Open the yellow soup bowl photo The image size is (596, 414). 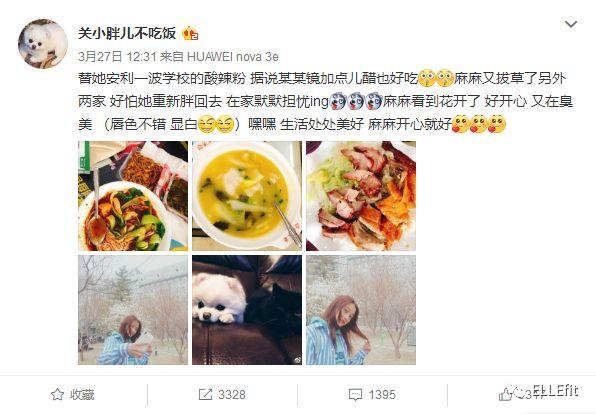pos(247,196)
